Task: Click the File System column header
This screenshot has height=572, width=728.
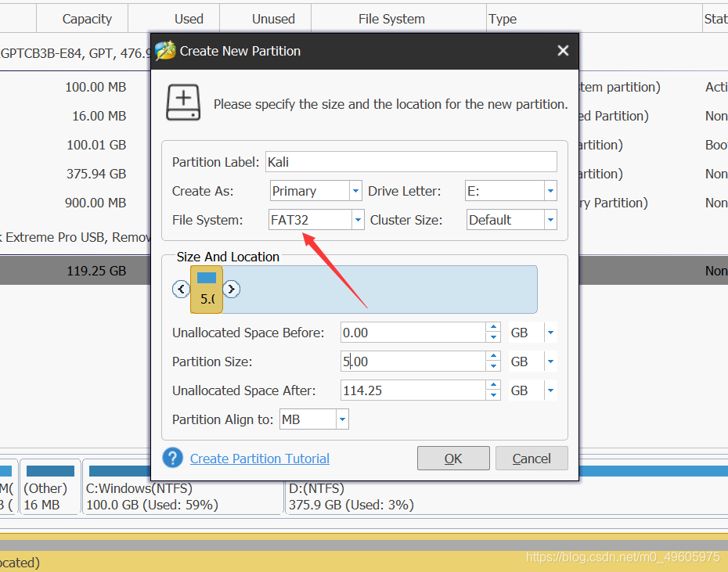Action: pyautogui.click(x=398, y=19)
